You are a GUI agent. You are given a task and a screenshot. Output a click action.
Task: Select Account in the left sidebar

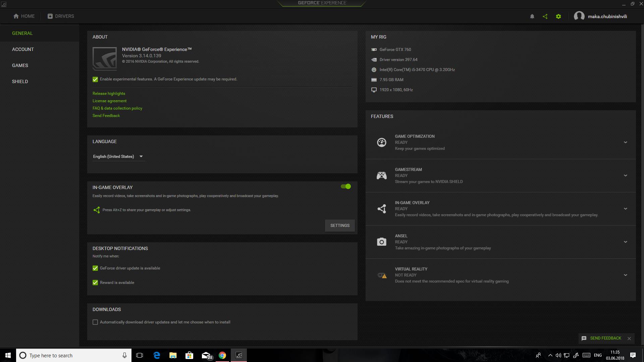tap(23, 49)
